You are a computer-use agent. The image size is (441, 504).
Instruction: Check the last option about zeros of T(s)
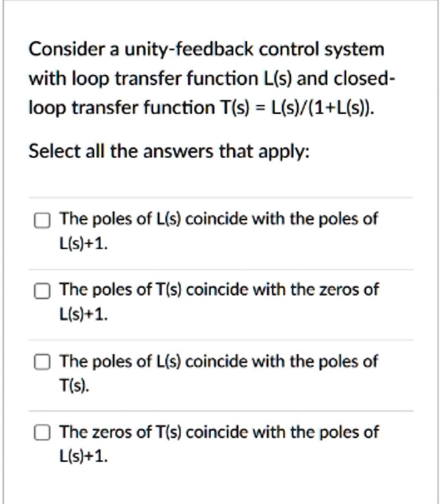point(42,432)
